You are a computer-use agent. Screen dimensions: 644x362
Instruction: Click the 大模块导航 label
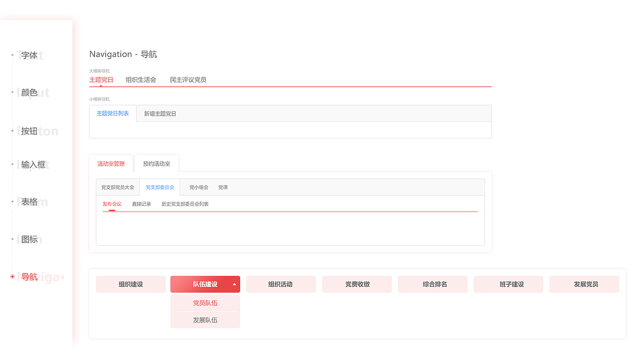(x=99, y=71)
